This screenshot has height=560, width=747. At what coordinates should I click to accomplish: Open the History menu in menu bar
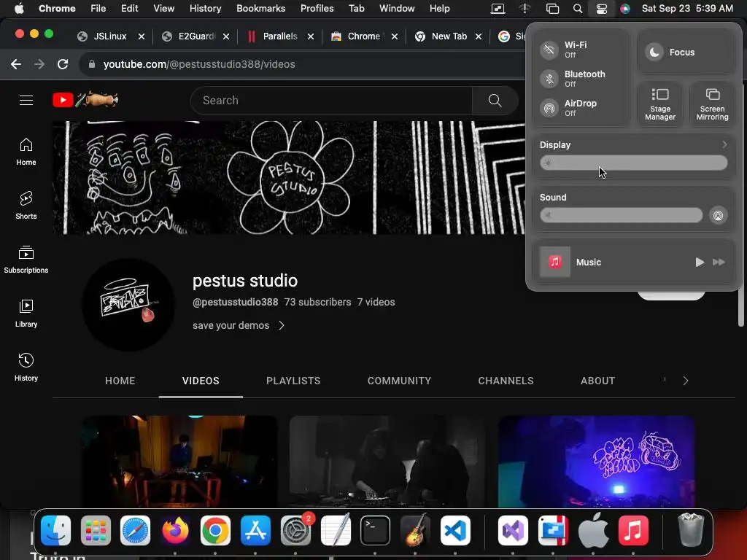[x=205, y=9]
